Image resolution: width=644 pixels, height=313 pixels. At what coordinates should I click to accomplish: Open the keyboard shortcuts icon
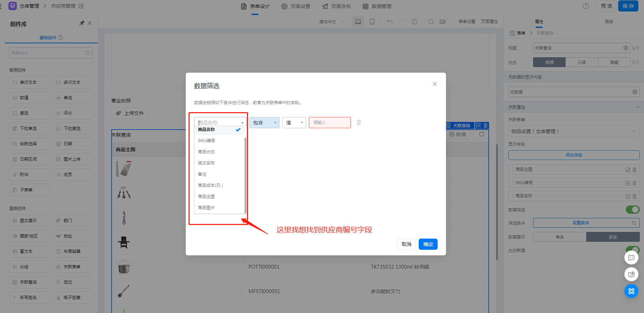click(x=443, y=22)
